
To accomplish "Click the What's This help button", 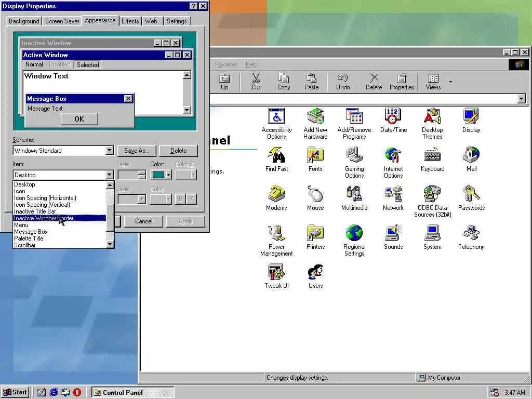I will click(193, 6).
